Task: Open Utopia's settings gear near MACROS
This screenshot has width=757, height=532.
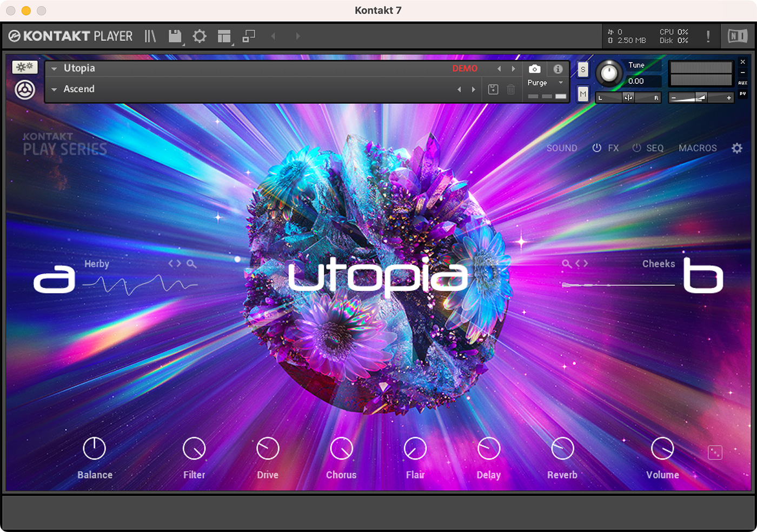Action: (737, 148)
